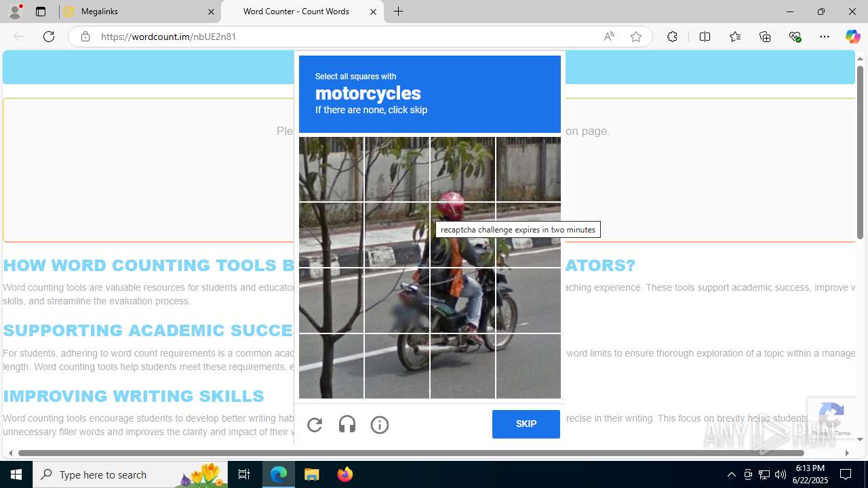
Task: Open the network tray icon
Action: 764,474
